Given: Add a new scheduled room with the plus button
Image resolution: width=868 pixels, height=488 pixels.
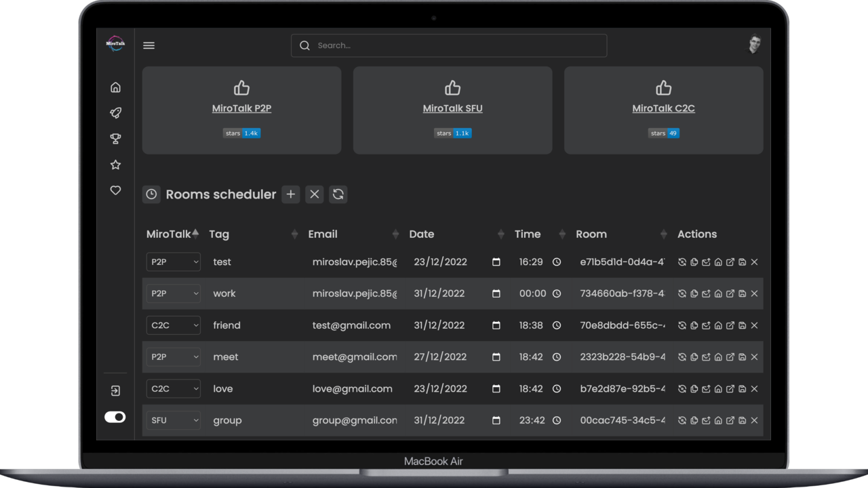Looking at the screenshot, I should [290, 195].
